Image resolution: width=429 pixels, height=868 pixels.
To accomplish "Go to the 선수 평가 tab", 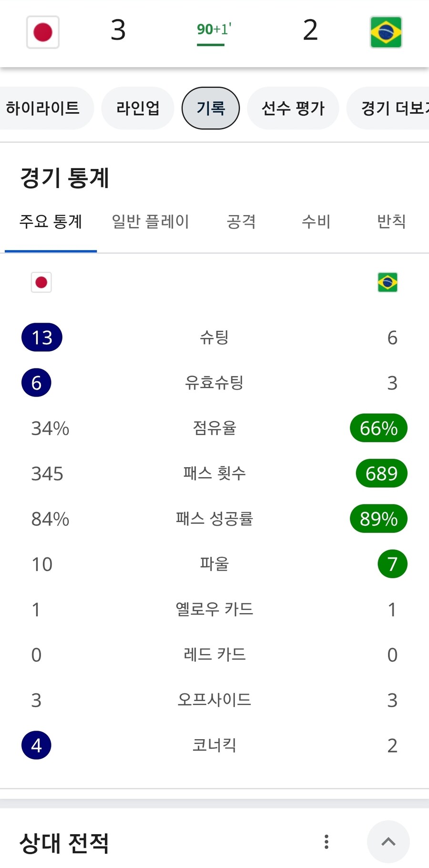I will point(293,108).
